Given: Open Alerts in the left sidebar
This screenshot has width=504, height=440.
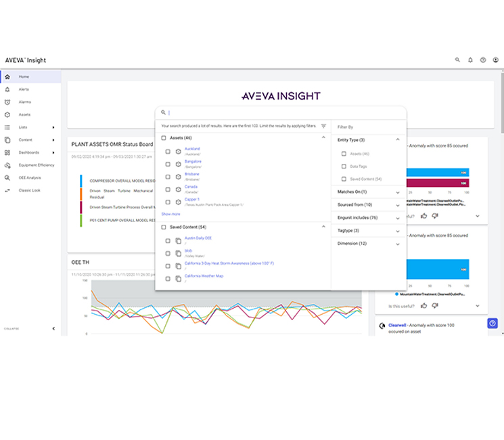Looking at the screenshot, I should (24, 89).
